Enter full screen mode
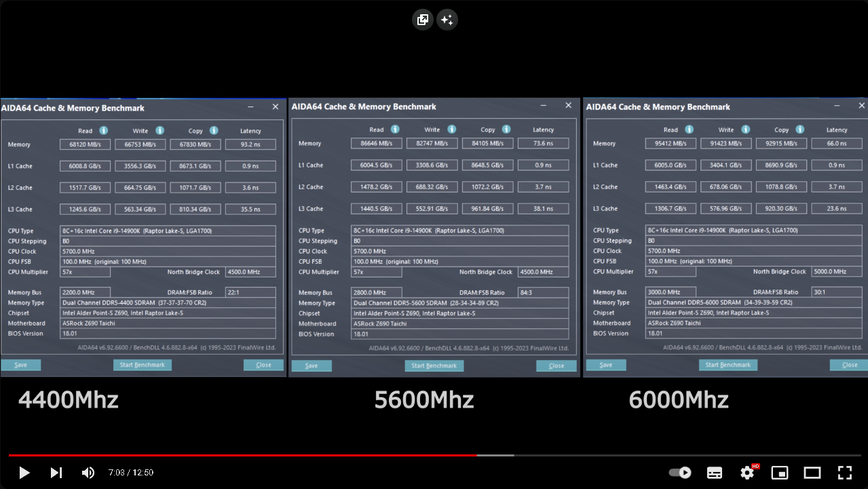Screen dimensions: 868x489 (844, 473)
